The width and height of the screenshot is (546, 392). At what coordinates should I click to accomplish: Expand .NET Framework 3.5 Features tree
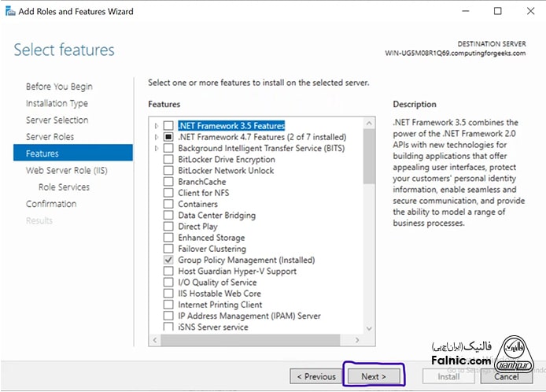pos(157,126)
